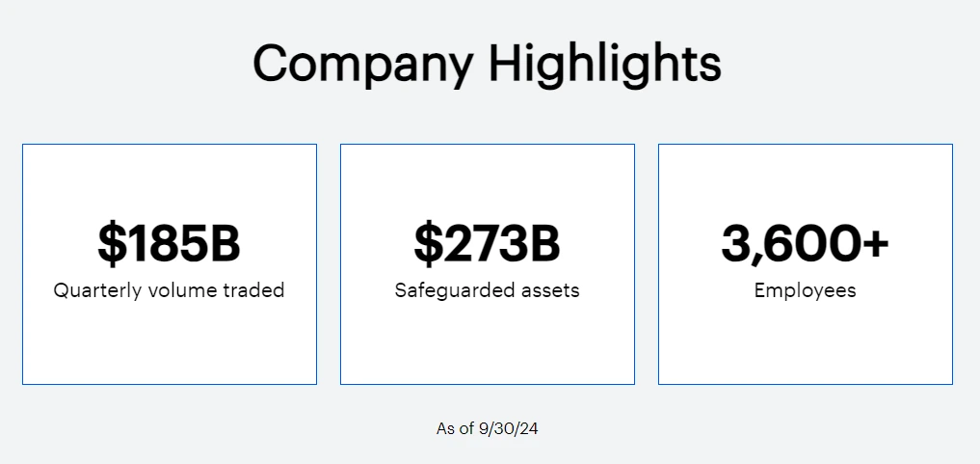Click the word "volume" in first card
Image resolution: width=980 pixels, height=464 pixels.
click(x=179, y=290)
